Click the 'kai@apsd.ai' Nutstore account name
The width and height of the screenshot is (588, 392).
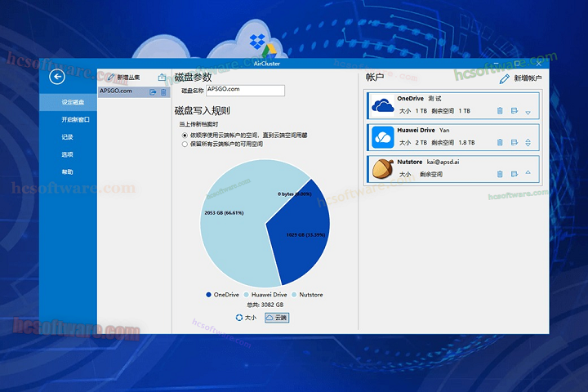pyautogui.click(x=443, y=162)
